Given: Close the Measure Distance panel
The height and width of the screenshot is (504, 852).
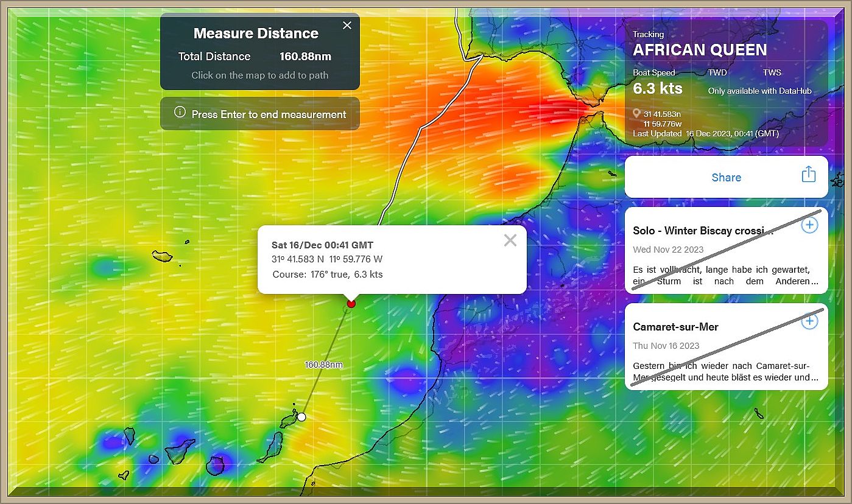Looking at the screenshot, I should pos(347,26).
